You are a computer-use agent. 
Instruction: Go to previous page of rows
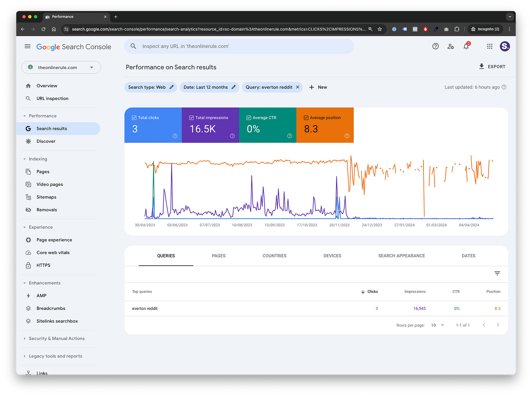484,325
